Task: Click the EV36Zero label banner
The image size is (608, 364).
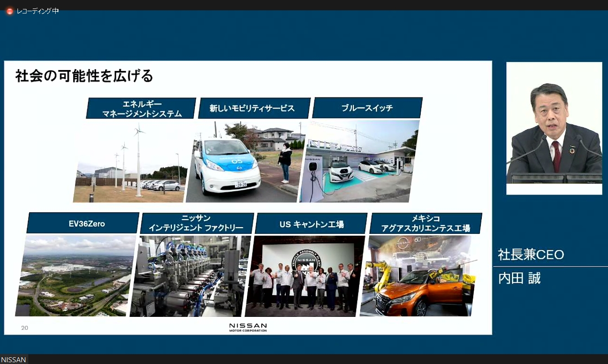Action: pyautogui.click(x=83, y=223)
